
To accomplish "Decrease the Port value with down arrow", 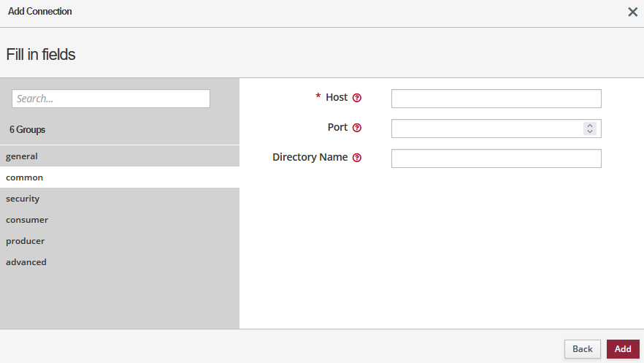I will pos(590,131).
